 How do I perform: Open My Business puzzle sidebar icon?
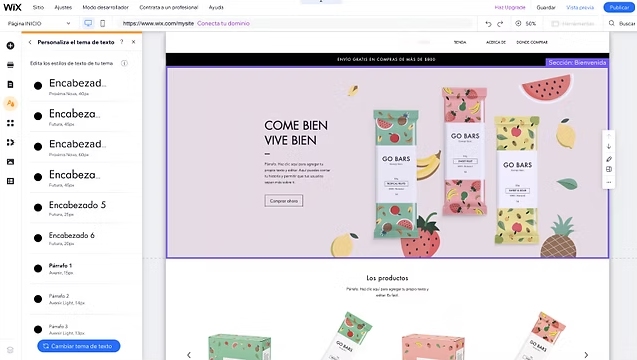tap(11, 142)
